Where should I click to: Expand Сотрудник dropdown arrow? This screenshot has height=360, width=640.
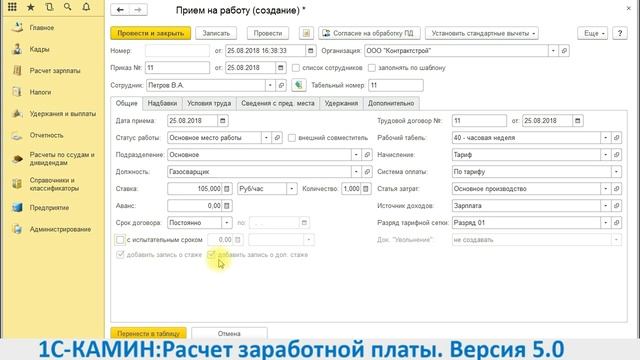pyautogui.click(x=270, y=85)
